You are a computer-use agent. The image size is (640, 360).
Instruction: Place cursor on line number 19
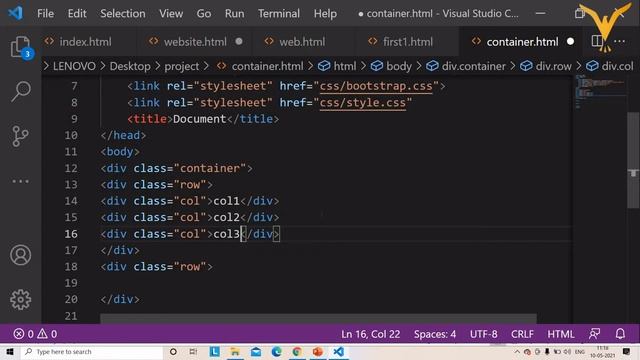pos(71,283)
